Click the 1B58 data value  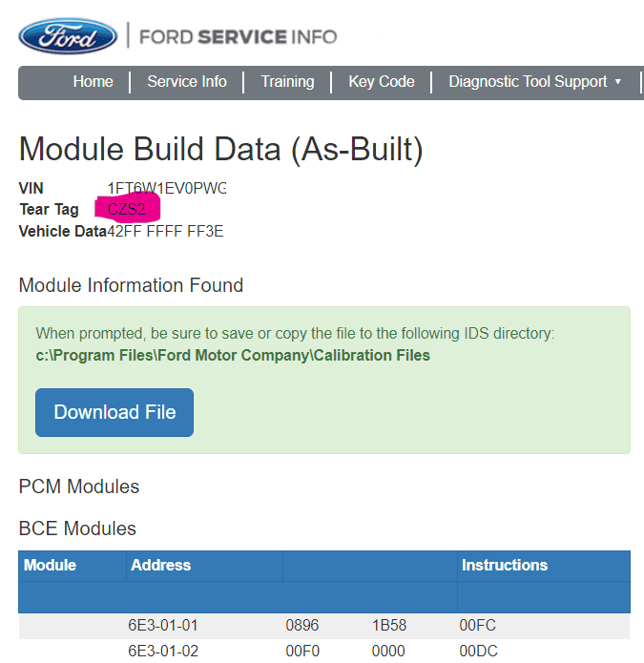tap(388, 626)
